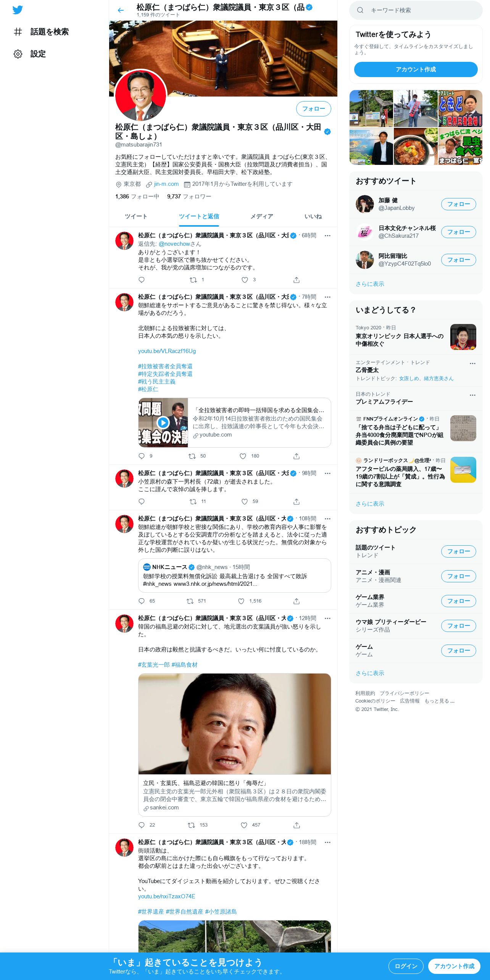Open the jin-m.com website link

pos(166,184)
